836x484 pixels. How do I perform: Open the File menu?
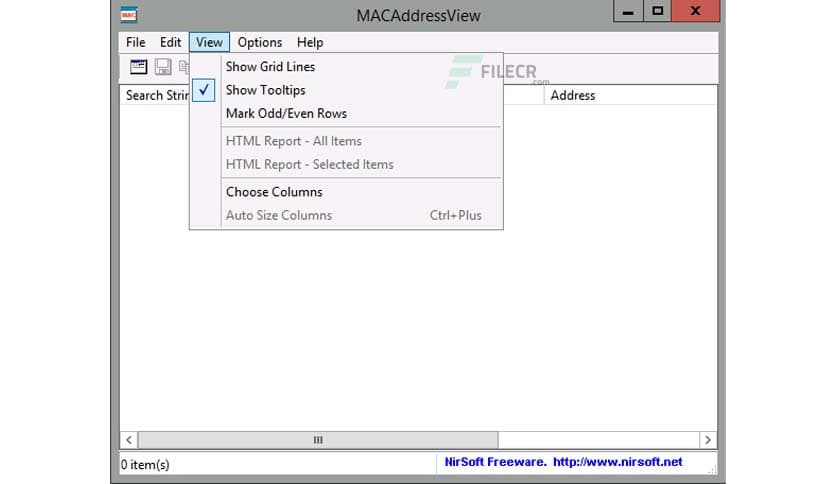click(x=135, y=42)
